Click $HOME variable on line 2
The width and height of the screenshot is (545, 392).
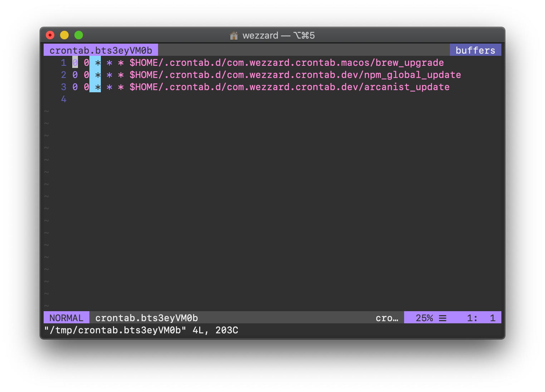tap(144, 75)
